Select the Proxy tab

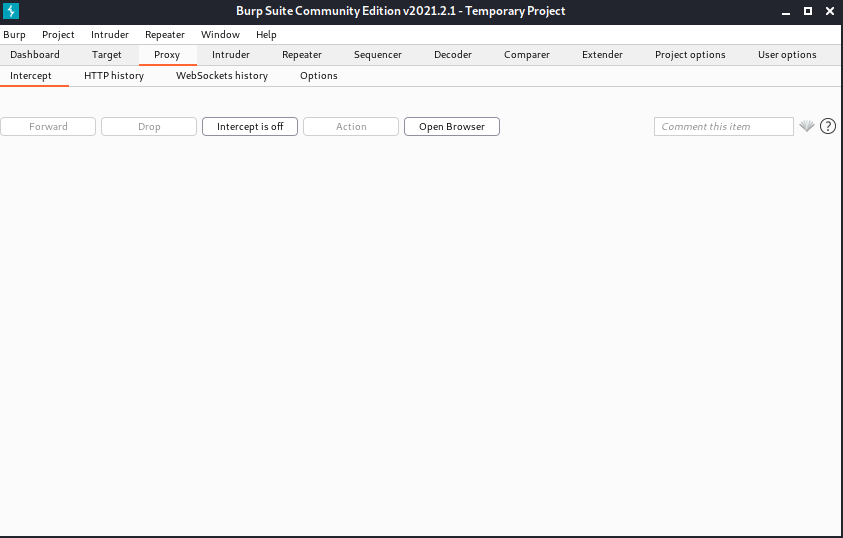[x=167, y=55]
